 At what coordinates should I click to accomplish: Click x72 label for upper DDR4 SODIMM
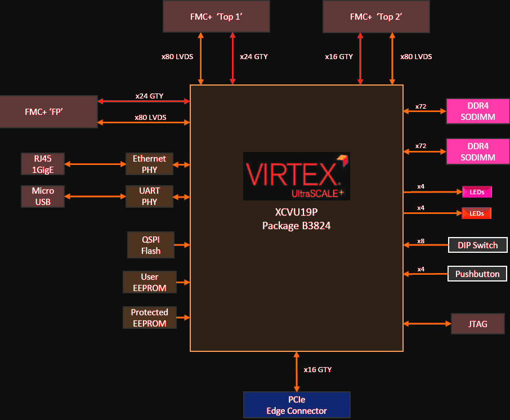pyautogui.click(x=420, y=106)
